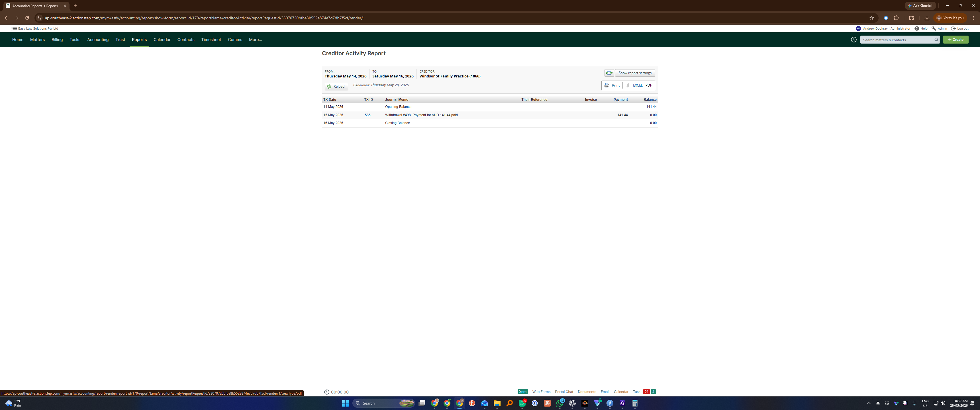The height and width of the screenshot is (410, 980).
Task: Click the view site information icon in the address bar
Action: [39, 18]
